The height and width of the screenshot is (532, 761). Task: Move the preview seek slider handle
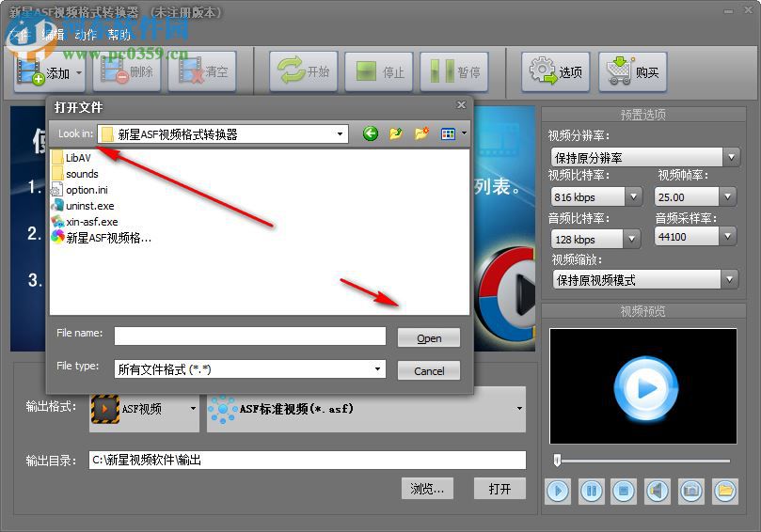click(557, 461)
